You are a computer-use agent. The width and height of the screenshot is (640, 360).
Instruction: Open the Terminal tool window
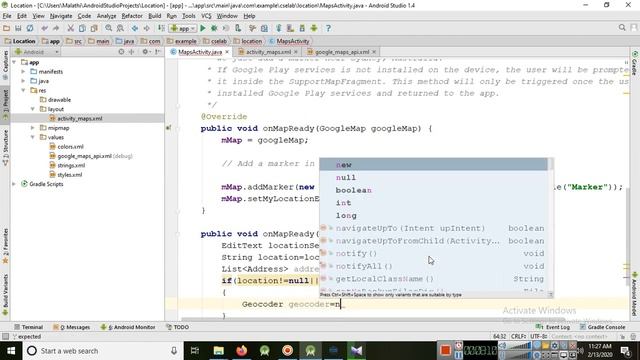tap(28, 327)
